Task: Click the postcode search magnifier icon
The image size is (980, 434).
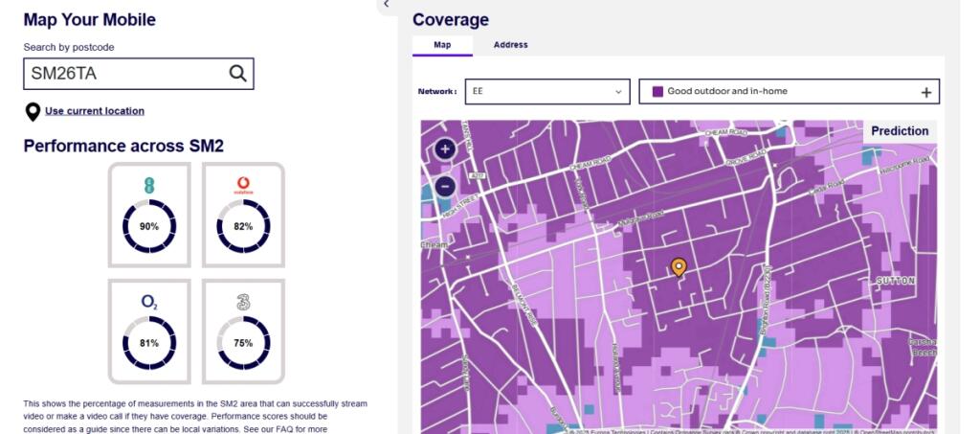Action: 237,73
